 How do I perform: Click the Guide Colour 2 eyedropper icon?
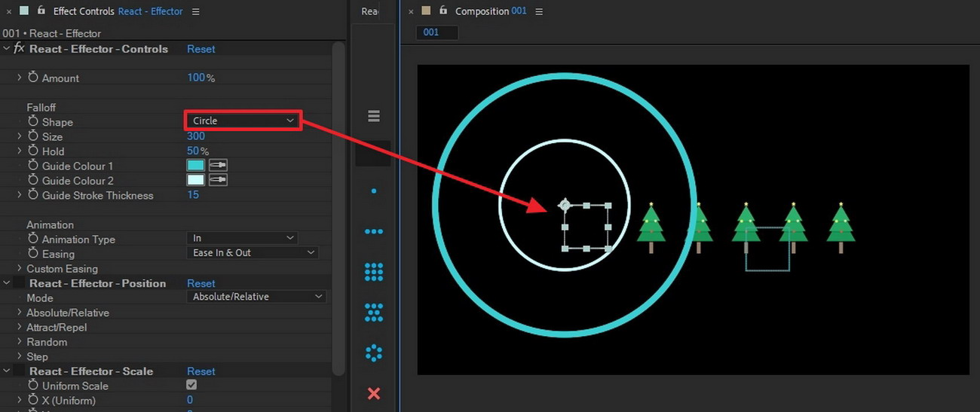point(219,180)
